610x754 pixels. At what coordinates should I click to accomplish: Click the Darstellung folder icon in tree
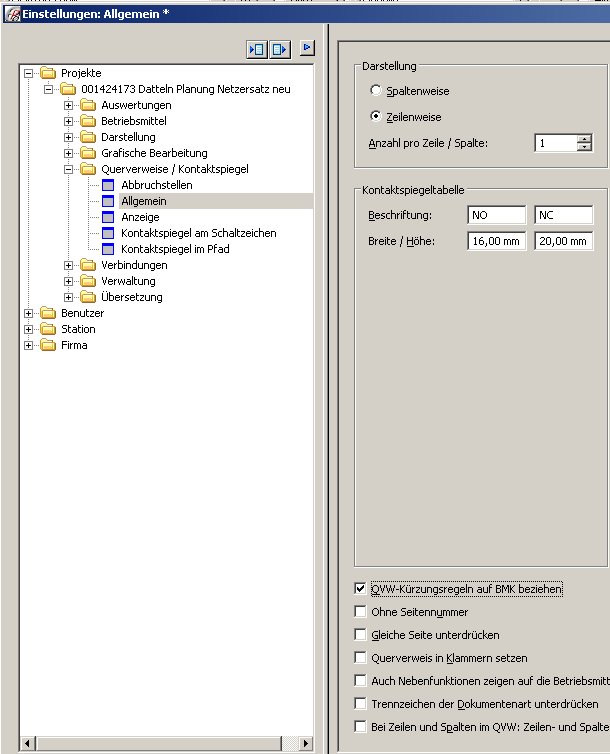[x=88, y=137]
